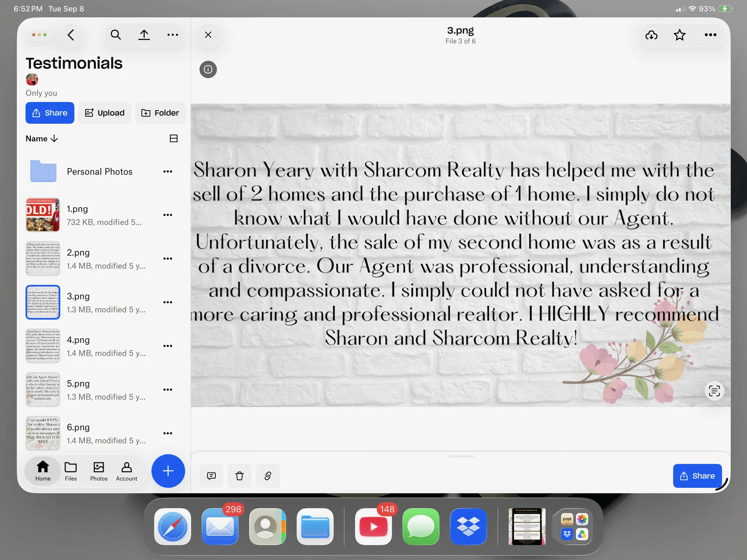Open Dropbox app in the dock
This screenshot has height=560, width=747.
tap(468, 527)
